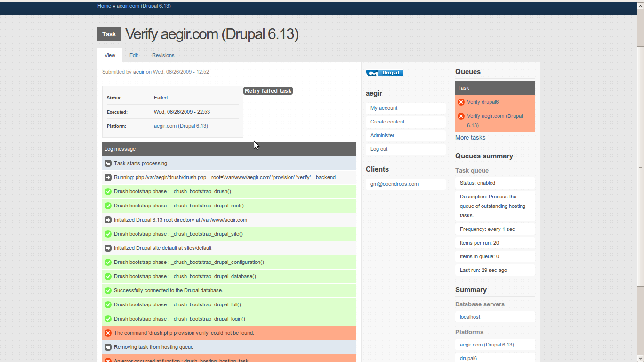Viewport: 644px width, 362px height.
Task: Click green check beside _drush_bootstrap_drush()
Action: pyautogui.click(x=108, y=192)
